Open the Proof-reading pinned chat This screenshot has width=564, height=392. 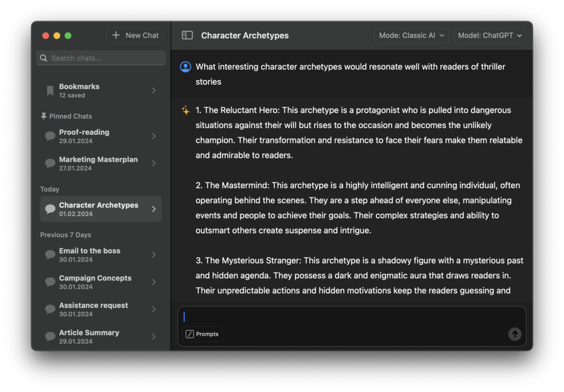click(101, 136)
